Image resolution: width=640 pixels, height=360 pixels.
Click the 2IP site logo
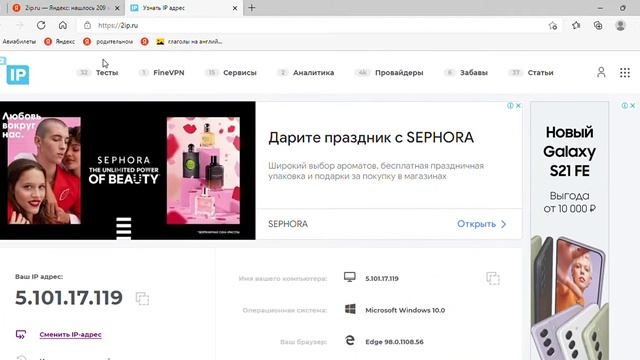(16, 72)
